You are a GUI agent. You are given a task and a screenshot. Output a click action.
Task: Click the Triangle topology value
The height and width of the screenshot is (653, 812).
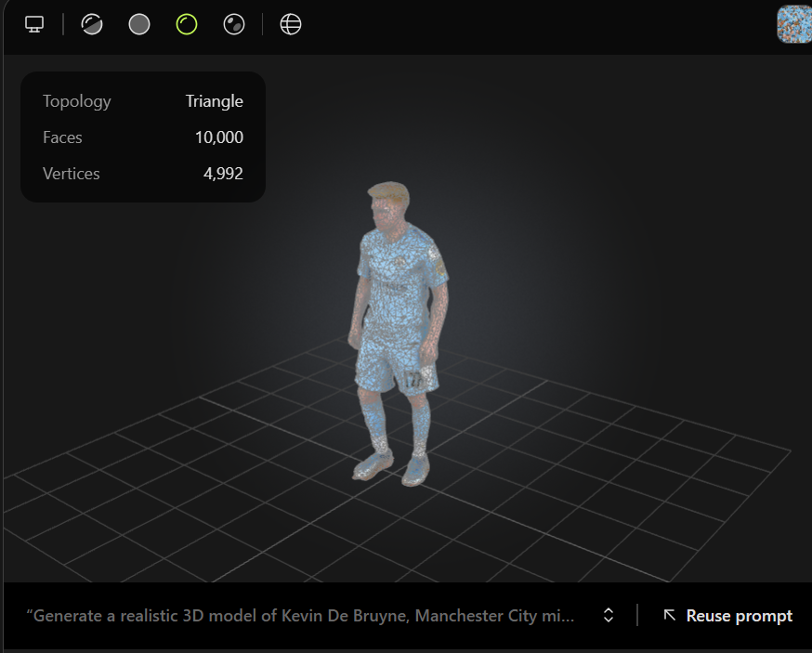click(x=215, y=101)
